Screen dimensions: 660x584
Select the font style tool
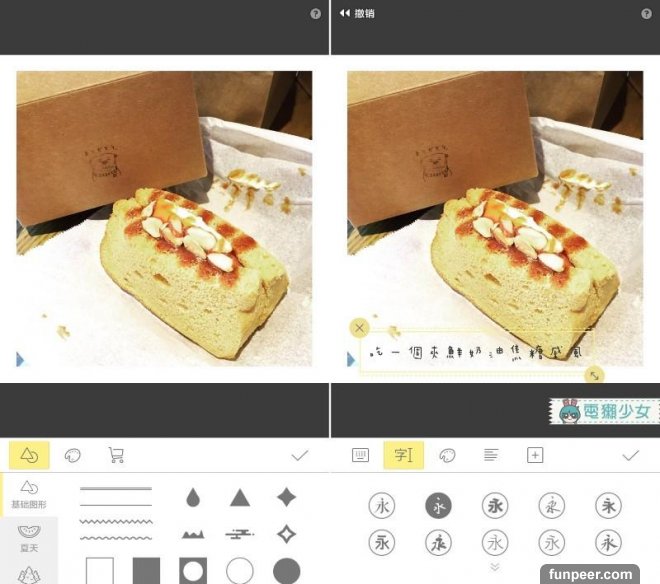(x=404, y=455)
